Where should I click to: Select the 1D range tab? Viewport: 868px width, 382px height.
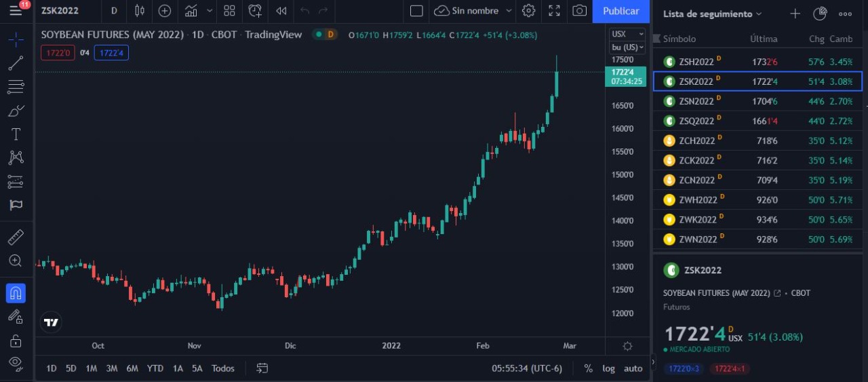52,368
